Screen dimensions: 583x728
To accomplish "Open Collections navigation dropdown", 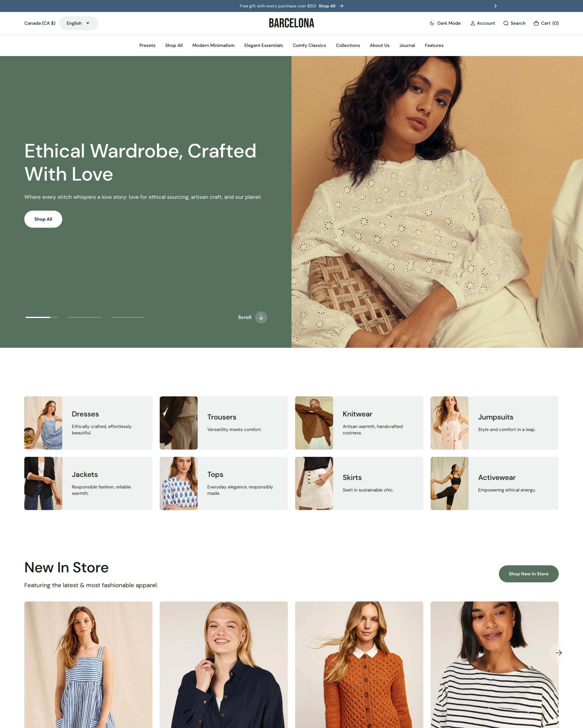I will pos(347,45).
